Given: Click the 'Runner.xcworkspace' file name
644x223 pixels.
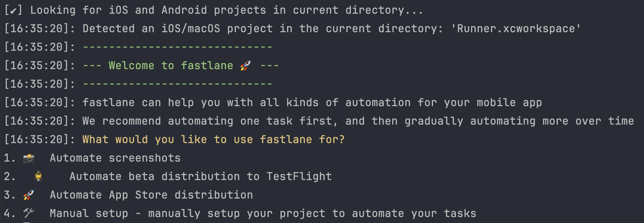Looking at the screenshot, I should (x=516, y=29).
